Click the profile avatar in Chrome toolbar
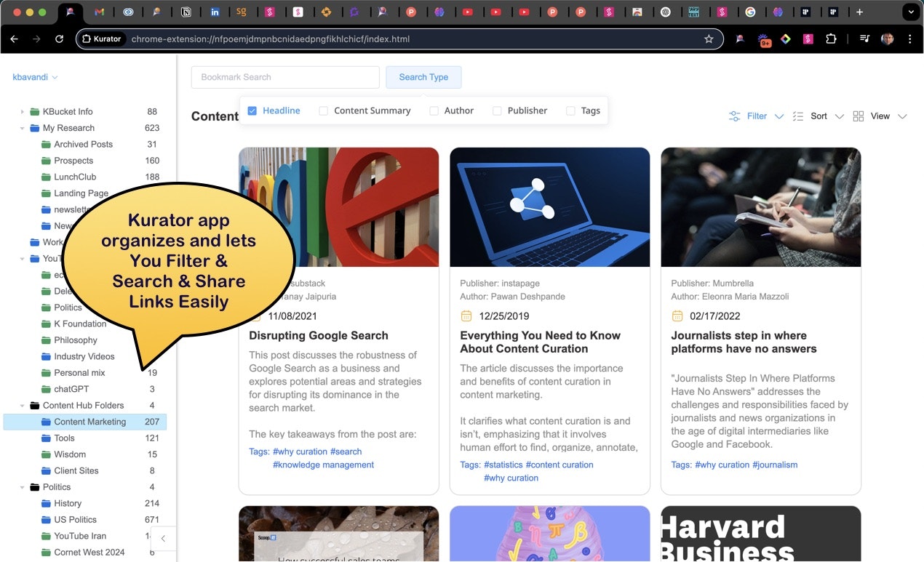 pyautogui.click(x=887, y=39)
